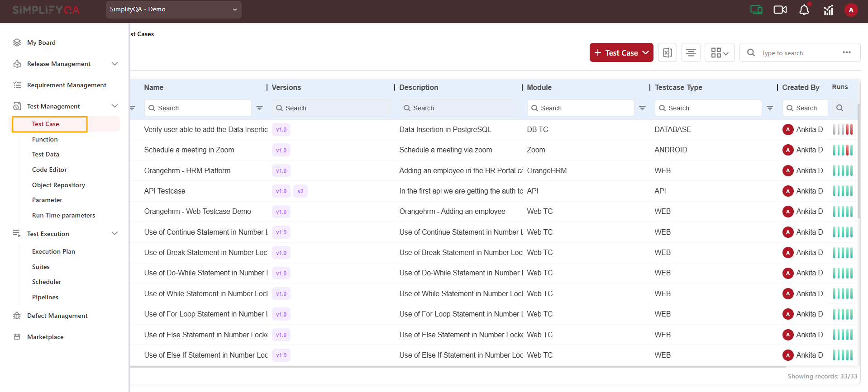Open Object Repository in sidebar
The image size is (868, 392).
click(58, 185)
